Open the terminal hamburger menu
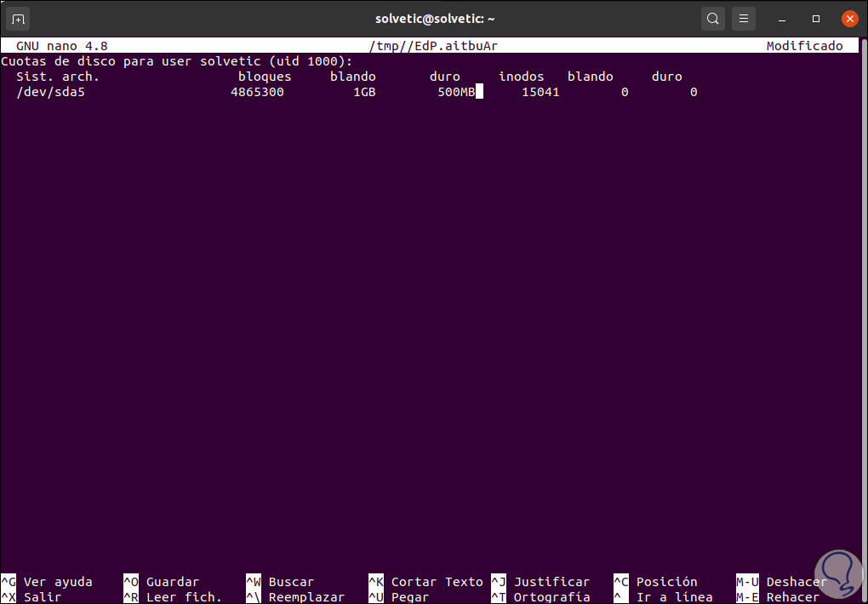Screen dimensions: 868x604 click(x=744, y=20)
